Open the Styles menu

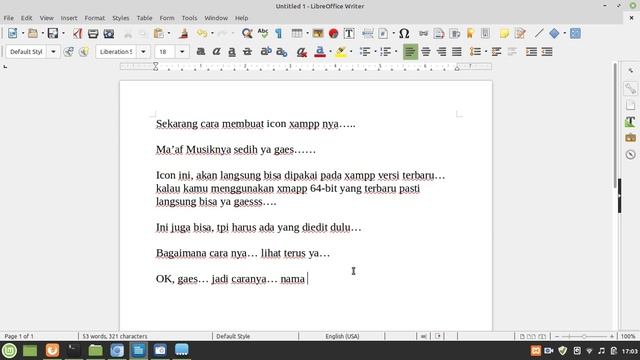point(121,18)
